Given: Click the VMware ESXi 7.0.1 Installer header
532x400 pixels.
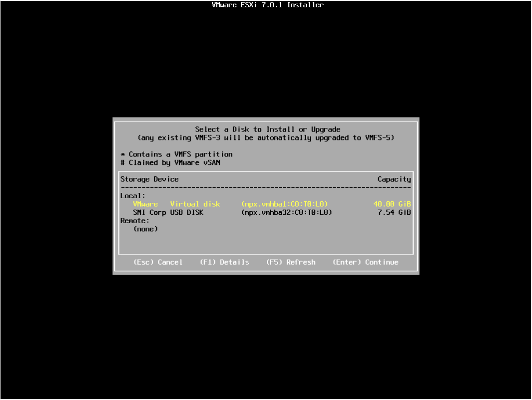Looking at the screenshot, I should (x=268, y=5).
